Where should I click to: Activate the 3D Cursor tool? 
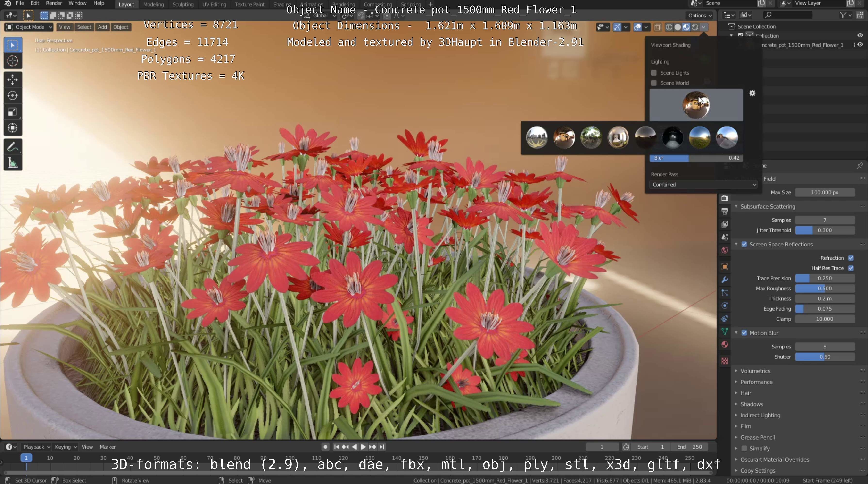[x=13, y=61]
